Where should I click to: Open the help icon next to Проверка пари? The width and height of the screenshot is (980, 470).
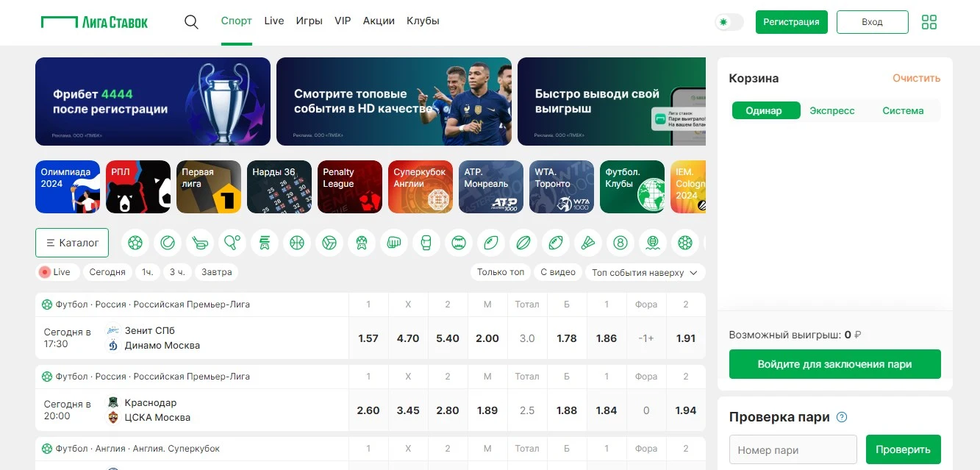point(842,417)
